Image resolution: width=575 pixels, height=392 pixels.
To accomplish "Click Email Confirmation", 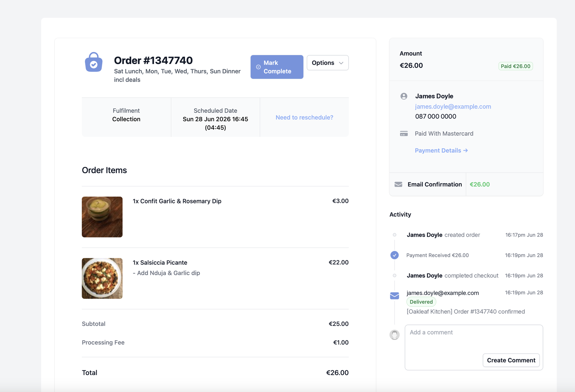I will click(x=434, y=184).
